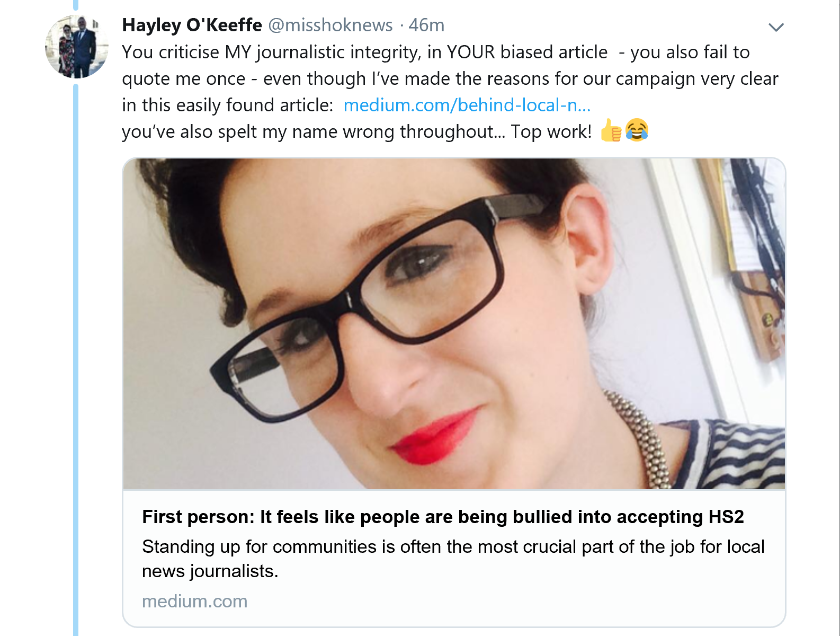
Task: Click the @misshoknews handle
Action: click(330, 25)
